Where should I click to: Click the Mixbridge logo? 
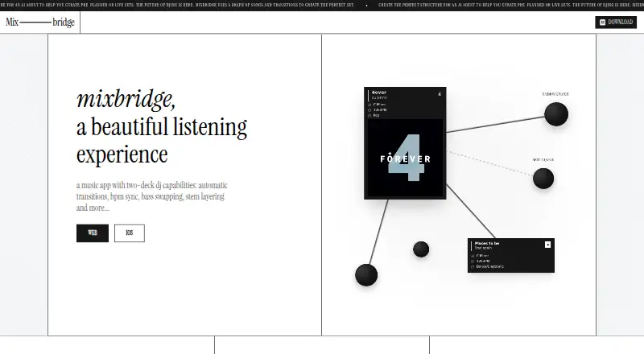tap(39, 23)
